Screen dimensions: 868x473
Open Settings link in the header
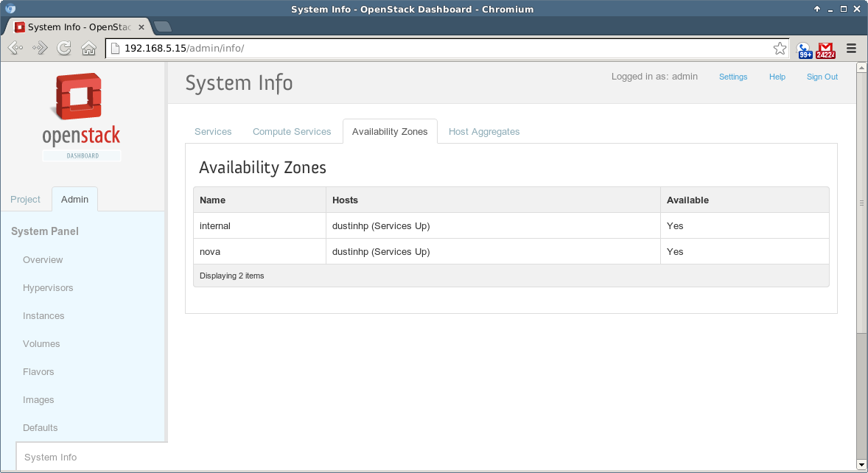732,77
